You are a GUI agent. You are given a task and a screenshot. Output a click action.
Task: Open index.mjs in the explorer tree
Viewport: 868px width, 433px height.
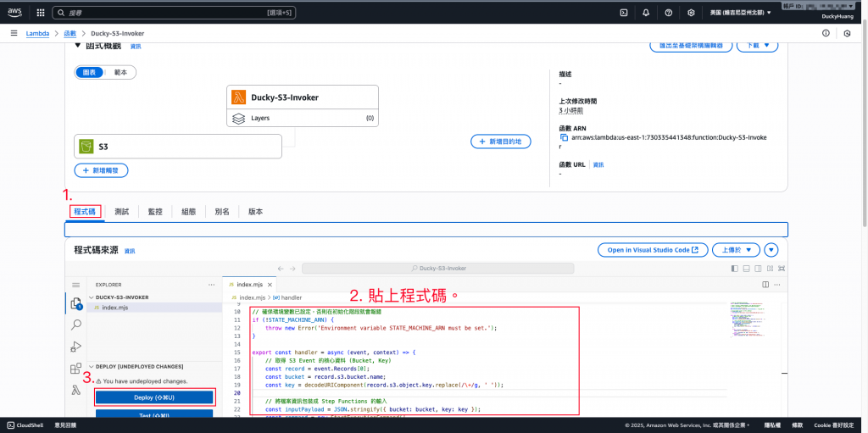click(115, 308)
